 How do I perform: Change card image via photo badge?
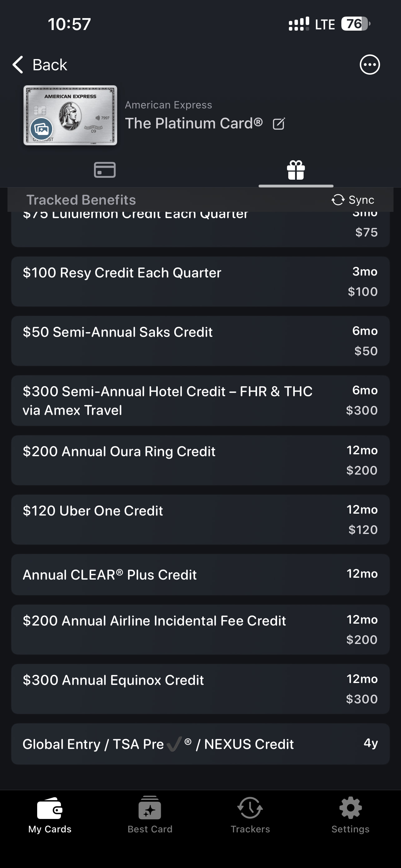42,128
